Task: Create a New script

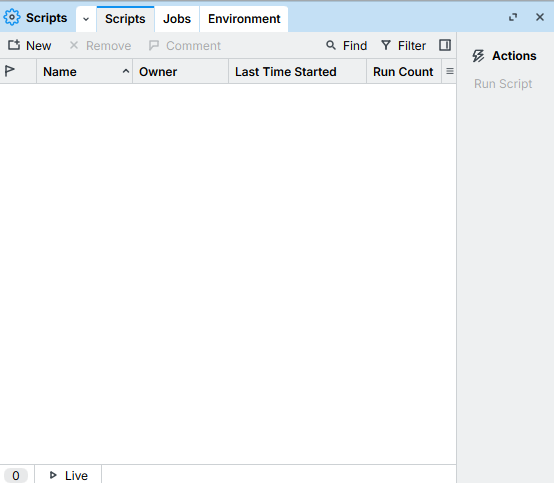Action: 30,46
